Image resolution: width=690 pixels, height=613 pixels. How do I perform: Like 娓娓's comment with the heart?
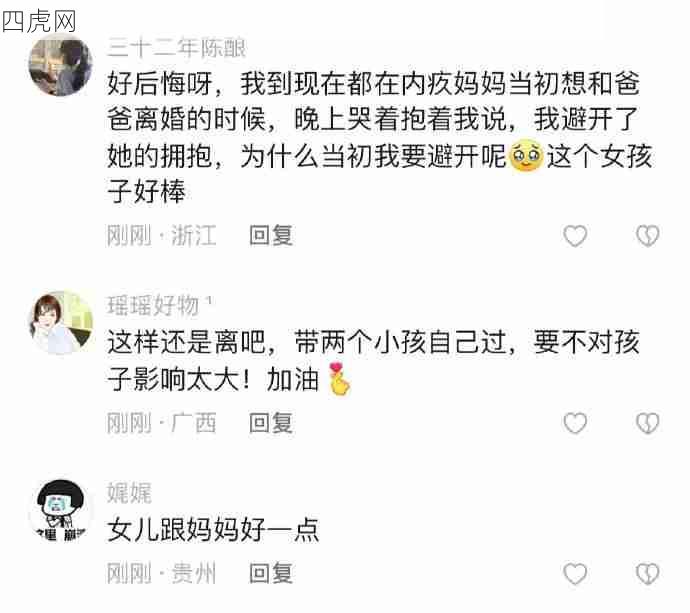tap(575, 573)
